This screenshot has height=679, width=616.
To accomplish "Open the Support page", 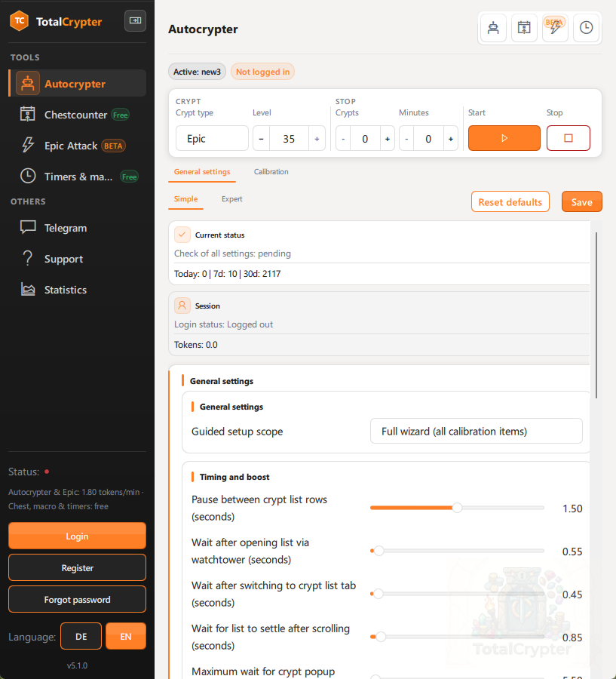I will [x=78, y=259].
